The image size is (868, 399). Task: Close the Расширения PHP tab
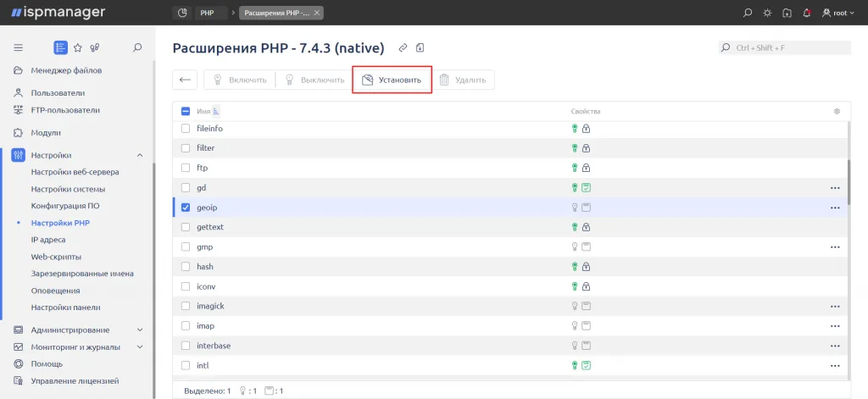pos(317,13)
